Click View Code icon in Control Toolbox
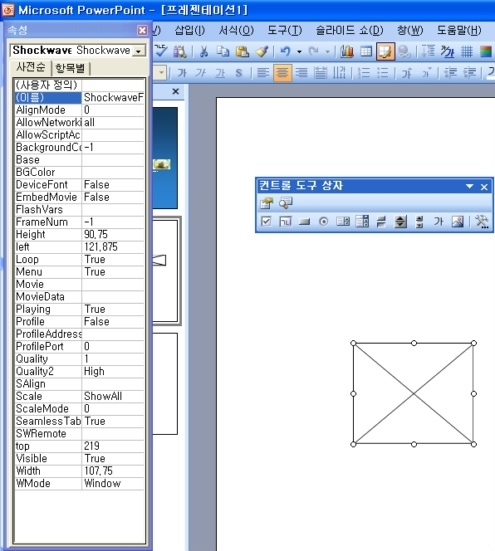Image resolution: width=495 pixels, height=551 pixels. pyautogui.click(x=285, y=203)
